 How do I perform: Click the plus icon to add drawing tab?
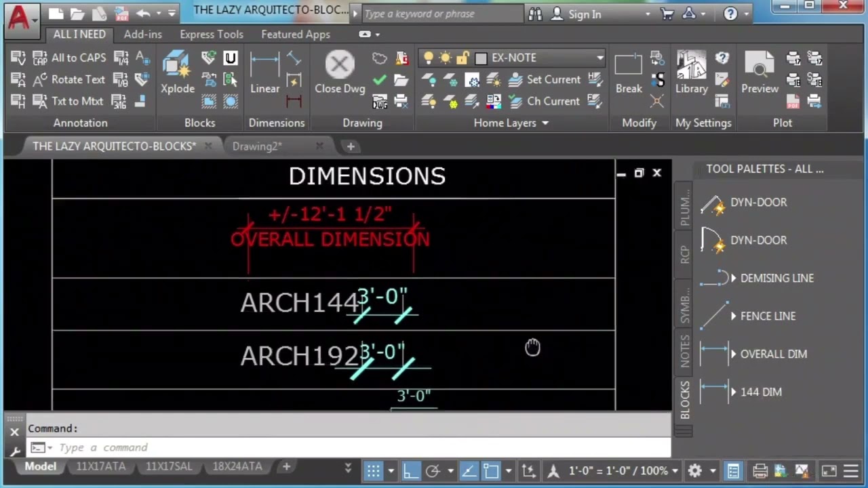[351, 146]
